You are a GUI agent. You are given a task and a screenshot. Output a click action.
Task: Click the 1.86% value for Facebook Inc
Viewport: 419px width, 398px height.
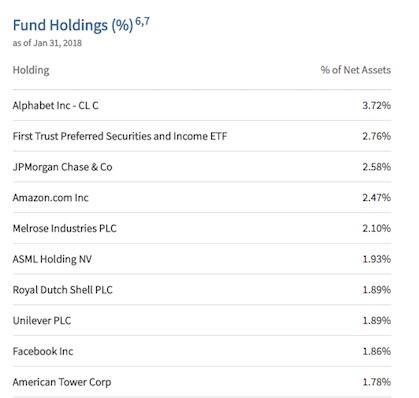[x=377, y=351]
